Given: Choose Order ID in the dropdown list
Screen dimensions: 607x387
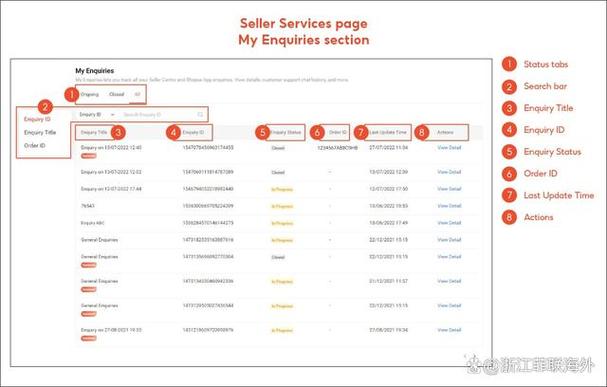Looking at the screenshot, I should (x=34, y=146).
